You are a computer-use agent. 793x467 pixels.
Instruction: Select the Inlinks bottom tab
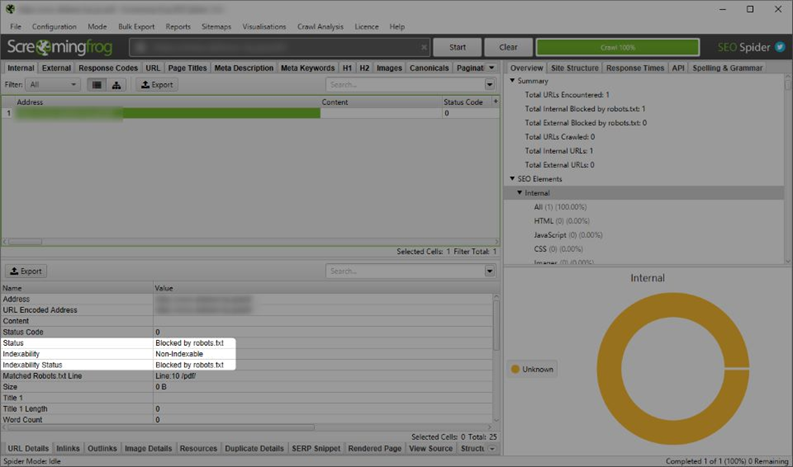pyautogui.click(x=68, y=449)
